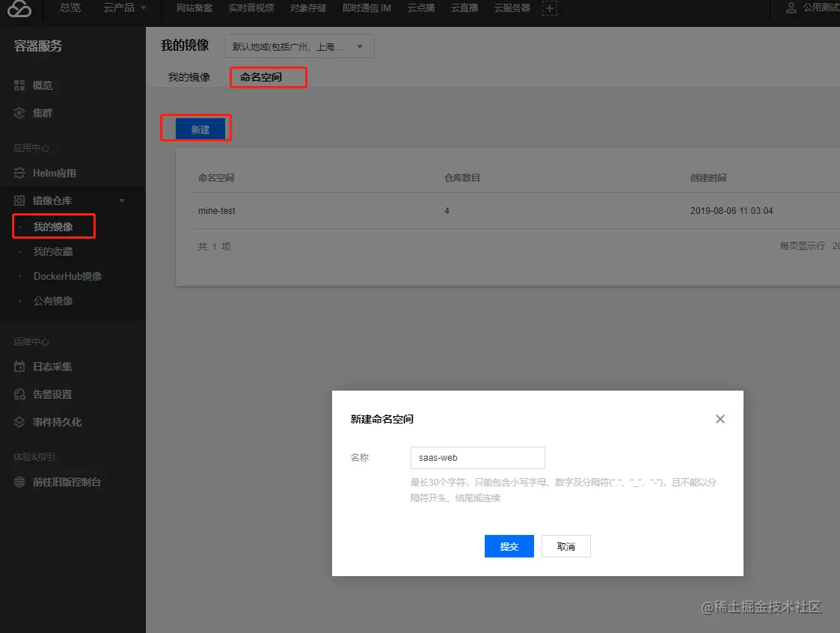Select Helm应用 in the sidebar
Screen dimensions: 840x633
pos(54,173)
